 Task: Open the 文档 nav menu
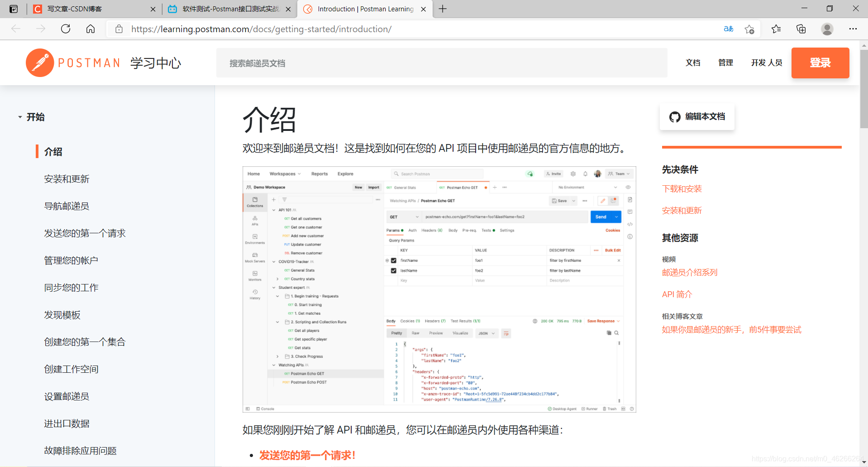pyautogui.click(x=693, y=63)
